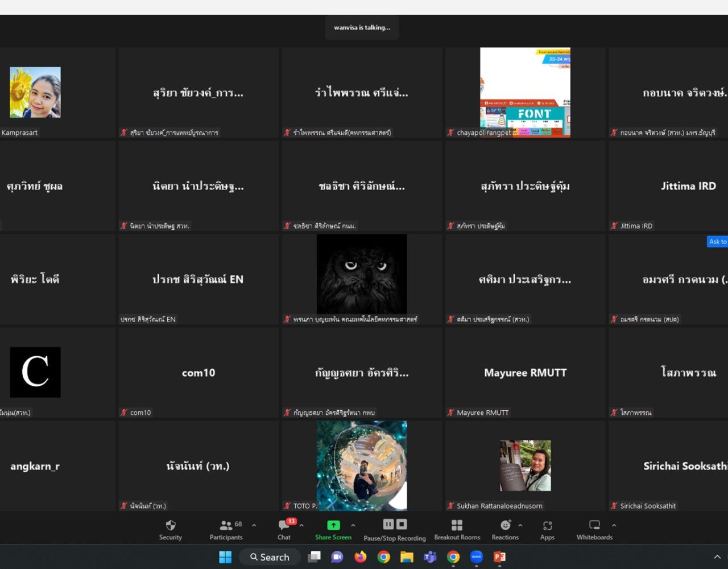
Task: Stop the meeting recording
Action: 402,524
